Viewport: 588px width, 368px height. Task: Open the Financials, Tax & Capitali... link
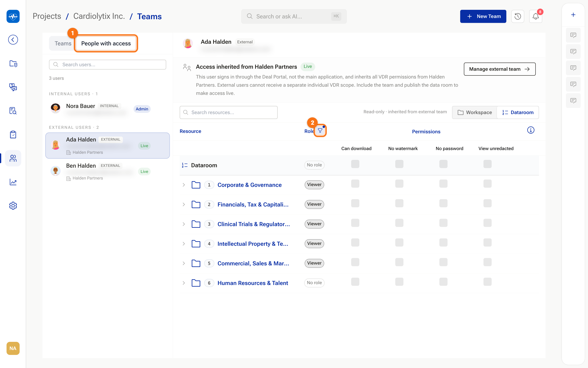[253, 204]
